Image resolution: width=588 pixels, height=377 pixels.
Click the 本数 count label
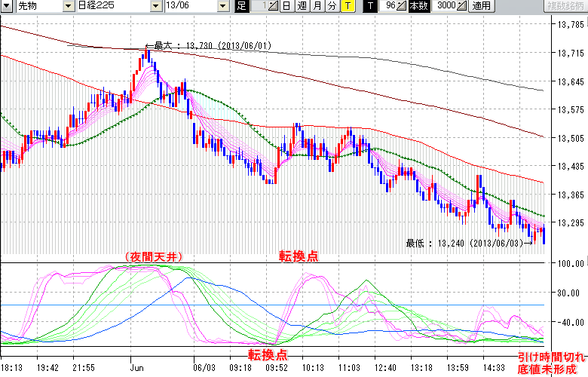point(418,6)
